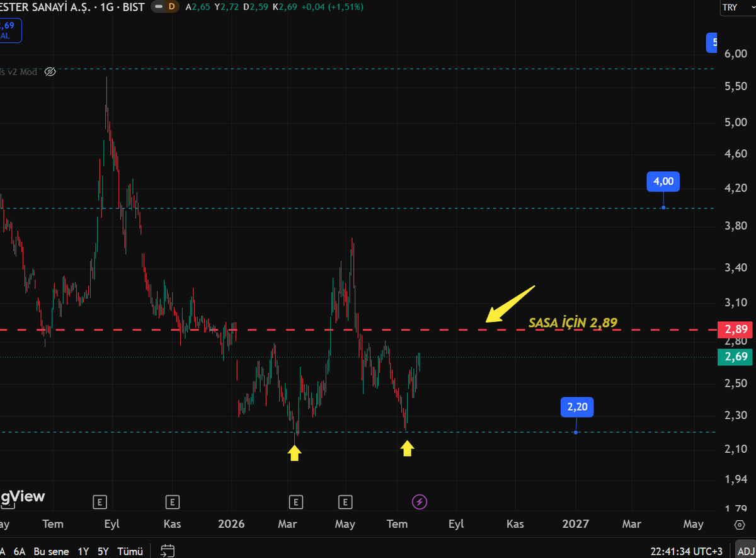
Task: Click the A2,65 open value
Action: 198,8
